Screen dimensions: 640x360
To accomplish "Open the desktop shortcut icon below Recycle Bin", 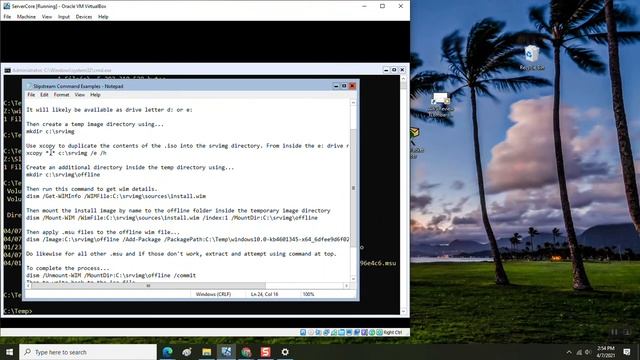I will [x=440, y=104].
